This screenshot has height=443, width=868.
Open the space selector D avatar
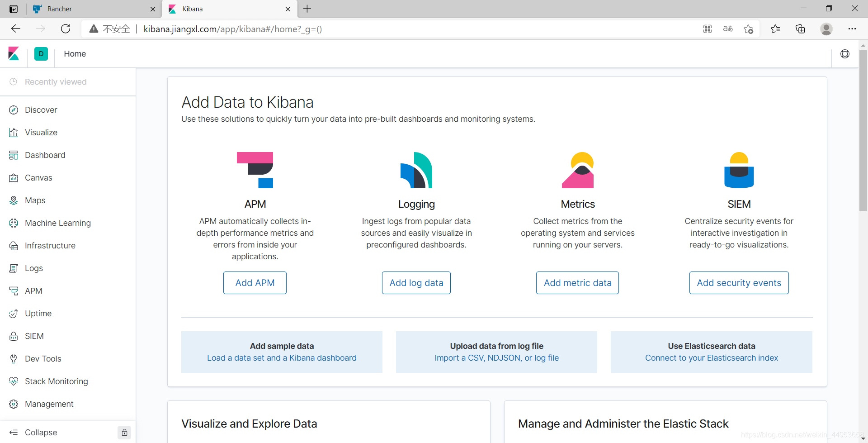(x=41, y=54)
